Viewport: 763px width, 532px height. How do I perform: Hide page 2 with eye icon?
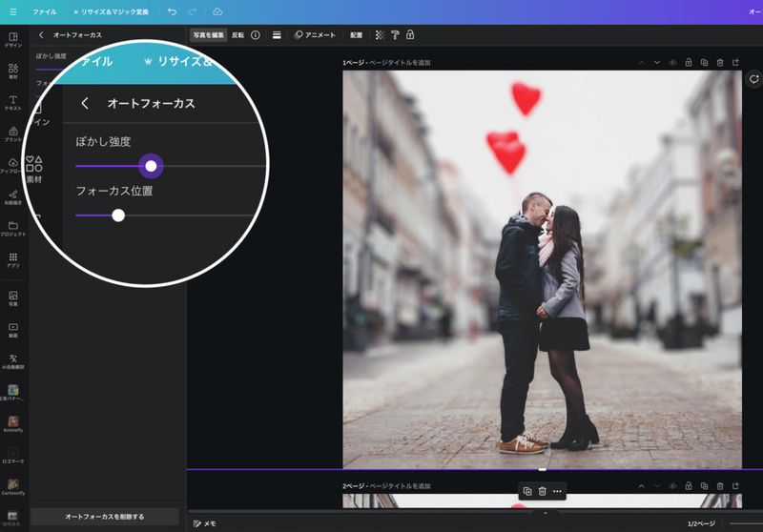click(x=672, y=486)
